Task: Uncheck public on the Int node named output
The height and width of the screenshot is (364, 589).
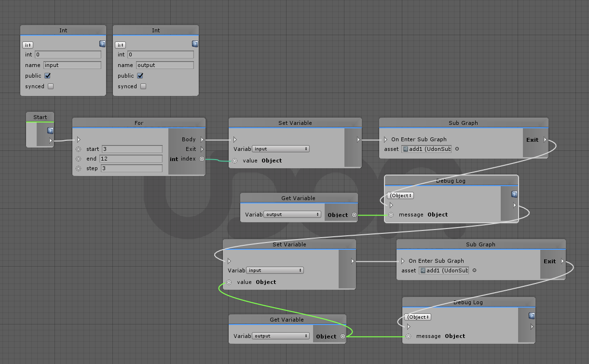Action: click(x=140, y=76)
